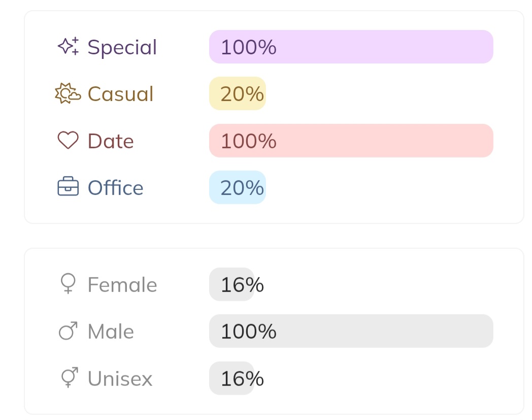Click the Male label text
Viewport: 532px width, 420px height.
point(111,332)
